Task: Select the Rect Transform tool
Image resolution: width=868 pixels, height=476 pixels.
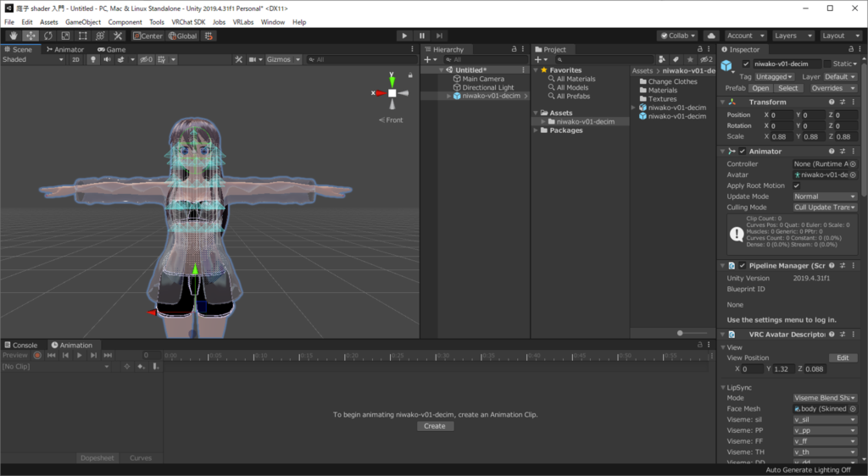Action: tap(82, 36)
